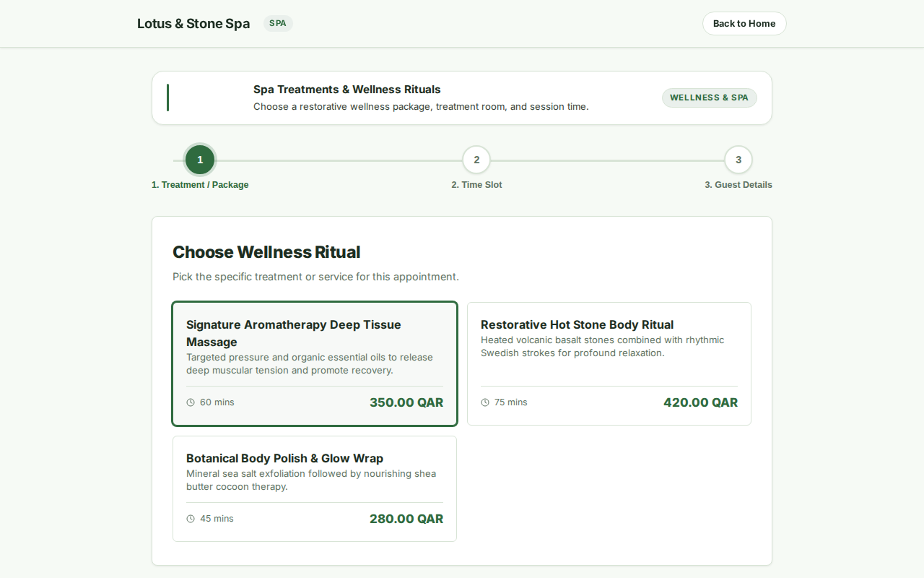Select Signature Aromatherapy Deep Tissue Massage card
The width and height of the screenshot is (924, 578).
coord(315,364)
